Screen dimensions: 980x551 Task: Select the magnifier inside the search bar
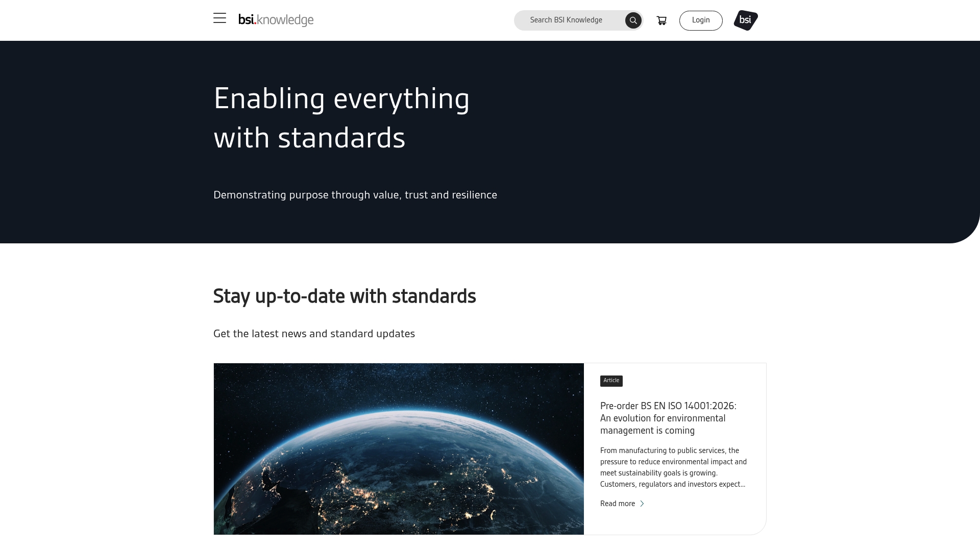point(633,20)
